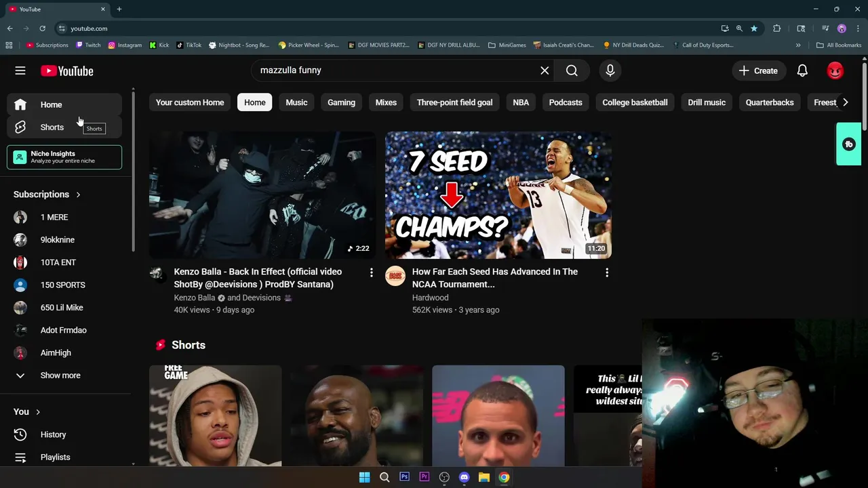Viewport: 868px width, 488px height.
Task: Select the College basketball chip
Action: point(635,102)
